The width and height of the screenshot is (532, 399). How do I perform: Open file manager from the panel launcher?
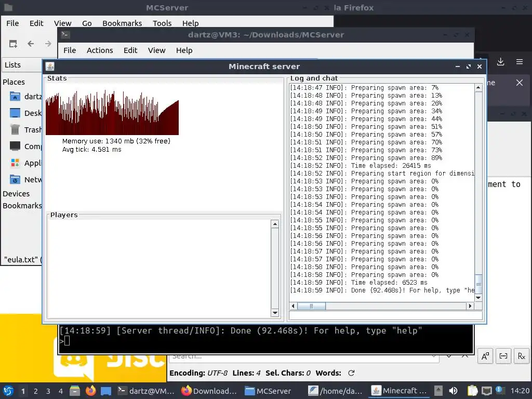coord(75,391)
